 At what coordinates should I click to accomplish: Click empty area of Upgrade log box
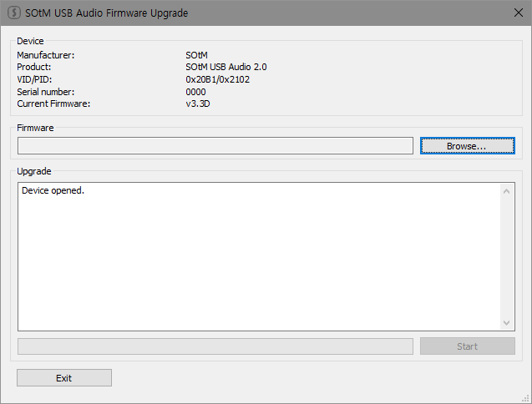[x=251, y=267]
